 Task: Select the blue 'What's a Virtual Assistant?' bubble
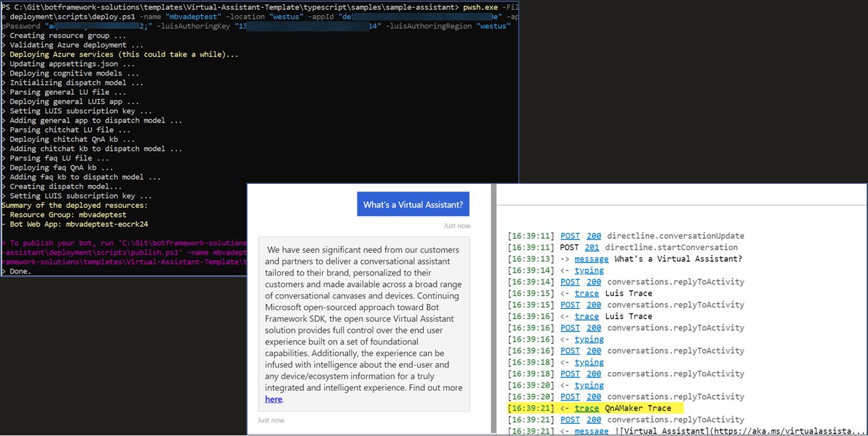pyautogui.click(x=413, y=204)
